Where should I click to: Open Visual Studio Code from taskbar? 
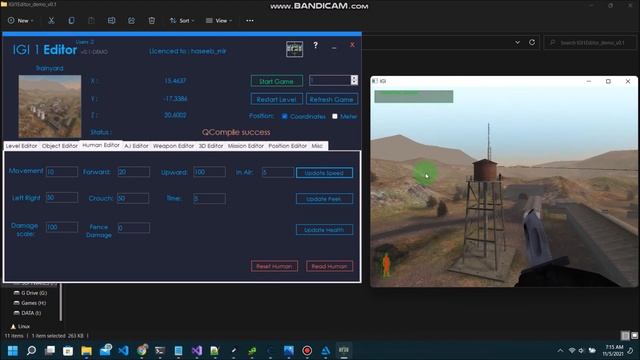123,351
